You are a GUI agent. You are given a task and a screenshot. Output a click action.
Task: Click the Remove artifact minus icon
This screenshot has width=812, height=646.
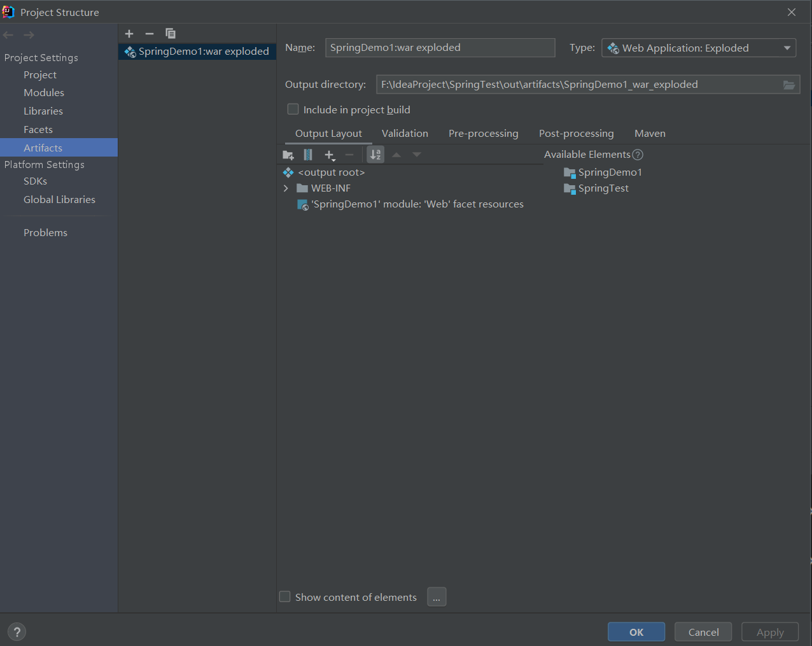pyautogui.click(x=150, y=34)
